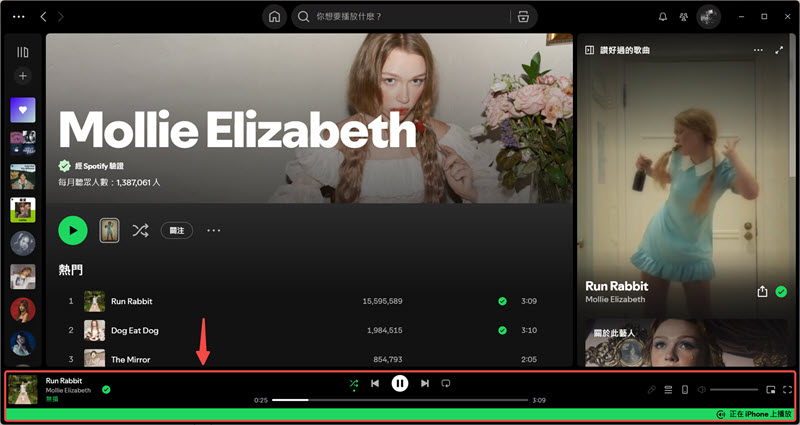Collapse the Now Playing view panel icon
Screen dimensions: 800x425
[589, 50]
